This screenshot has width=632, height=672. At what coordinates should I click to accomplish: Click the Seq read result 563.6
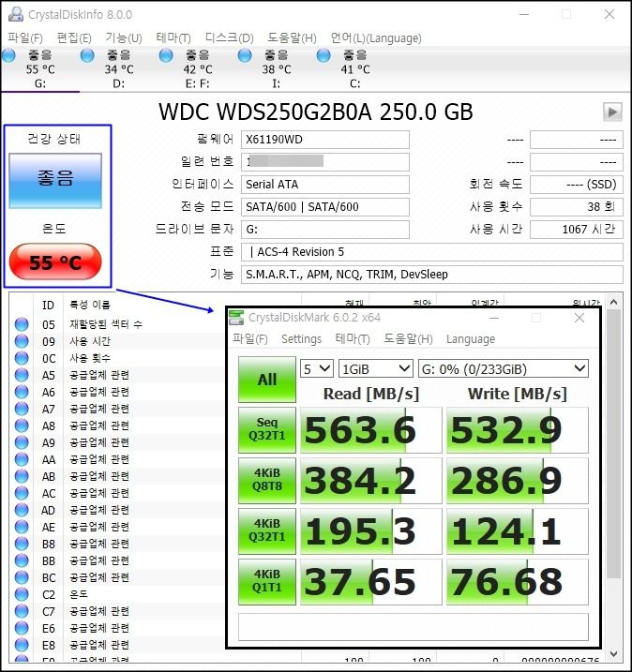coord(371,430)
